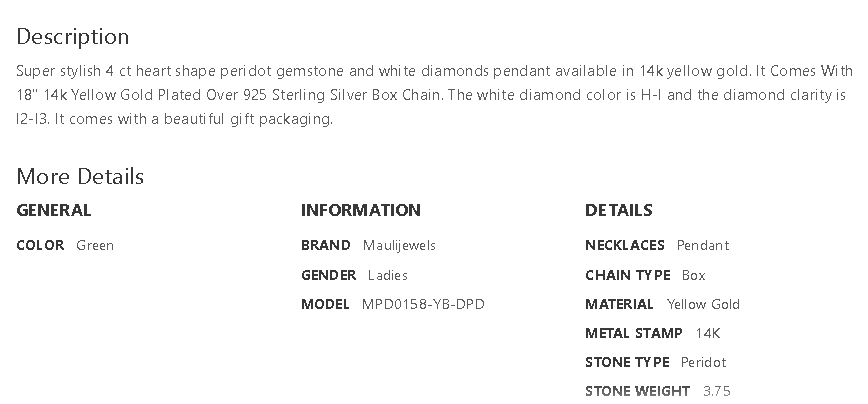Click the Green color value
This screenshot has width=868, height=404.
(95, 245)
